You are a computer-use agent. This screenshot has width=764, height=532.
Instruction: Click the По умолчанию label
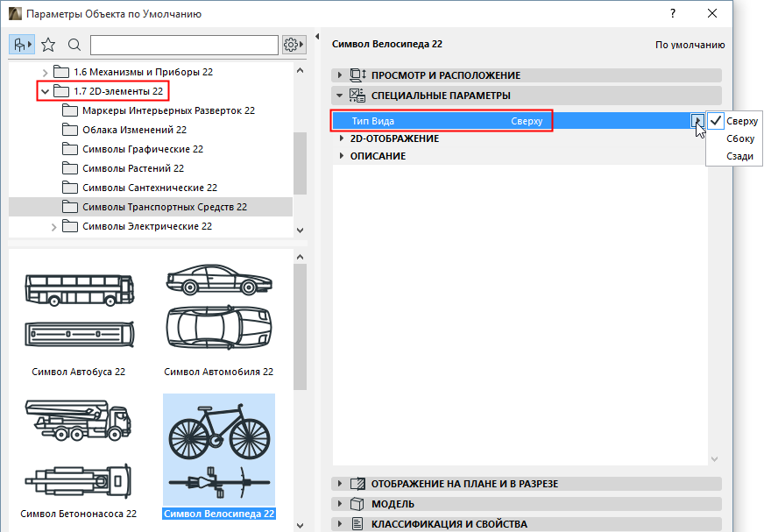(690, 45)
